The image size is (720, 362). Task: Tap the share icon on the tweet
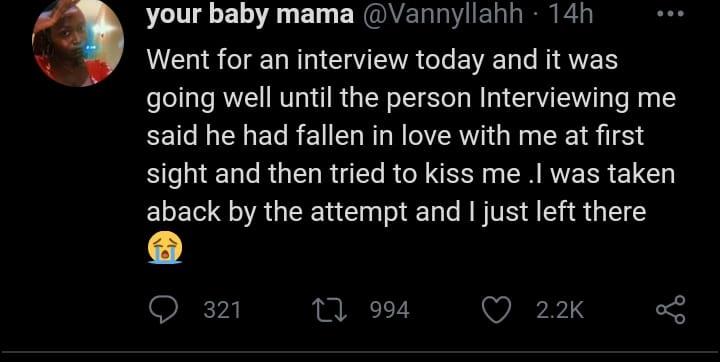670,310
